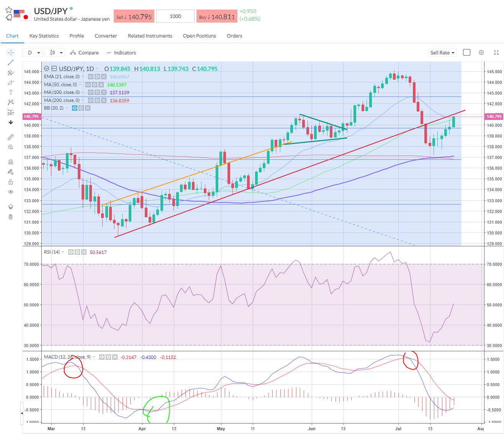Add USD/JPY to favorites with star icon

[x=9, y=10]
